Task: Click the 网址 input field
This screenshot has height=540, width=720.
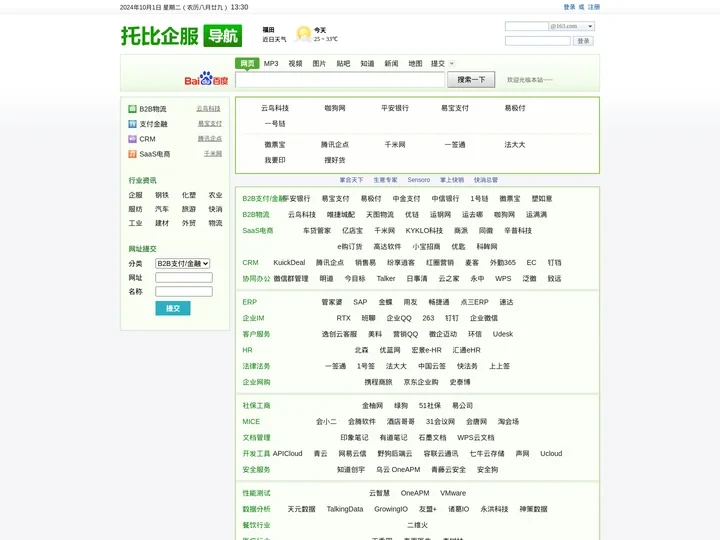Action: (184, 277)
